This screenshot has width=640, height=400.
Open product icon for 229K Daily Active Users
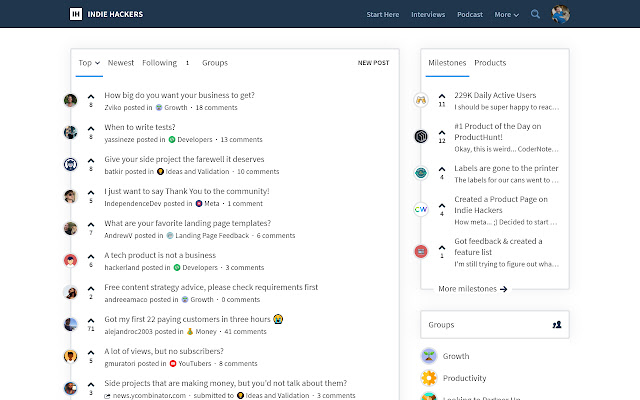421,100
